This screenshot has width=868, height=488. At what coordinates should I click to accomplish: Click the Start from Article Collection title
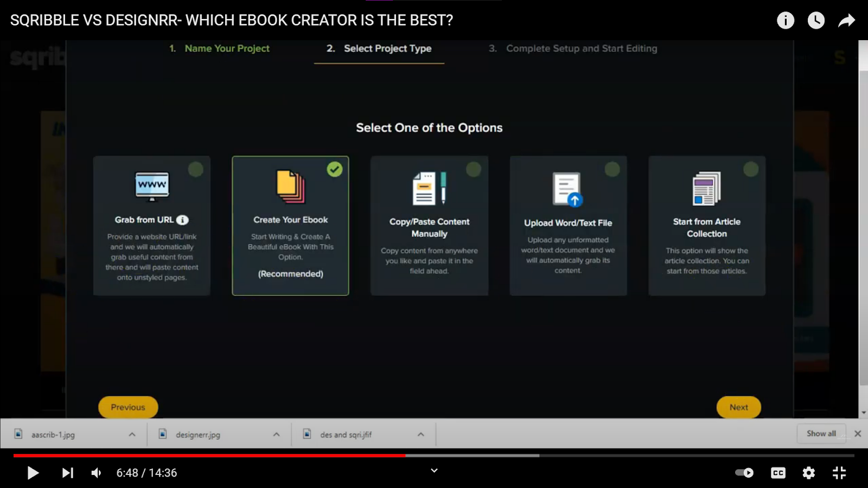(707, 228)
